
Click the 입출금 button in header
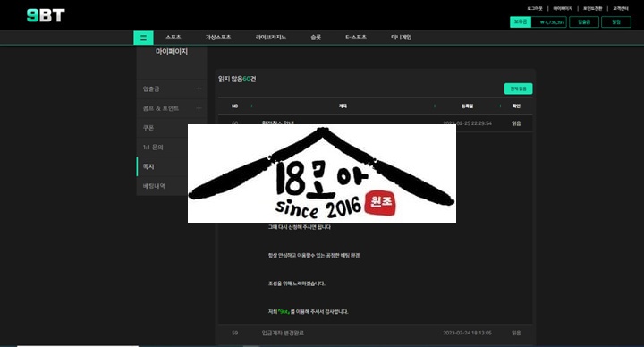pyautogui.click(x=584, y=22)
